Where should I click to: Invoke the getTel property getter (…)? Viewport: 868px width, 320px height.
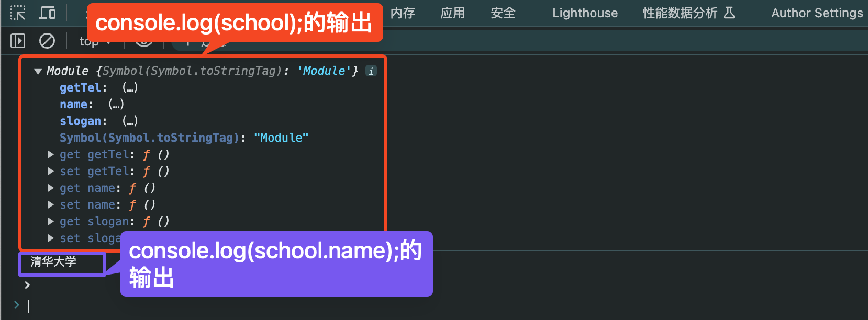click(130, 88)
